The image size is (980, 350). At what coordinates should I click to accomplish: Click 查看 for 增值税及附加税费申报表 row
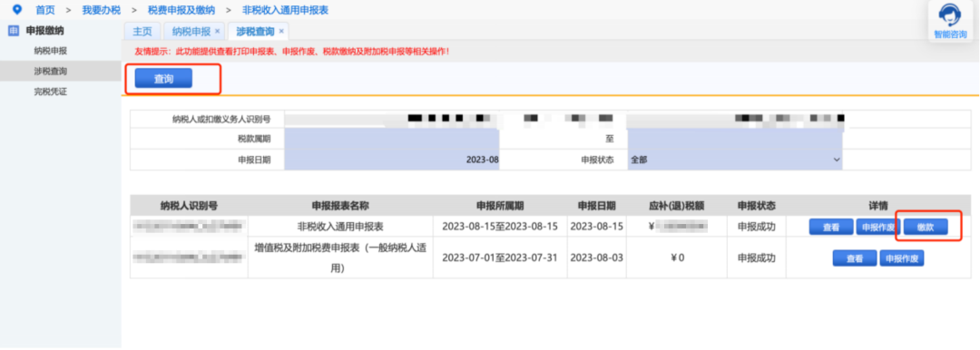855,258
